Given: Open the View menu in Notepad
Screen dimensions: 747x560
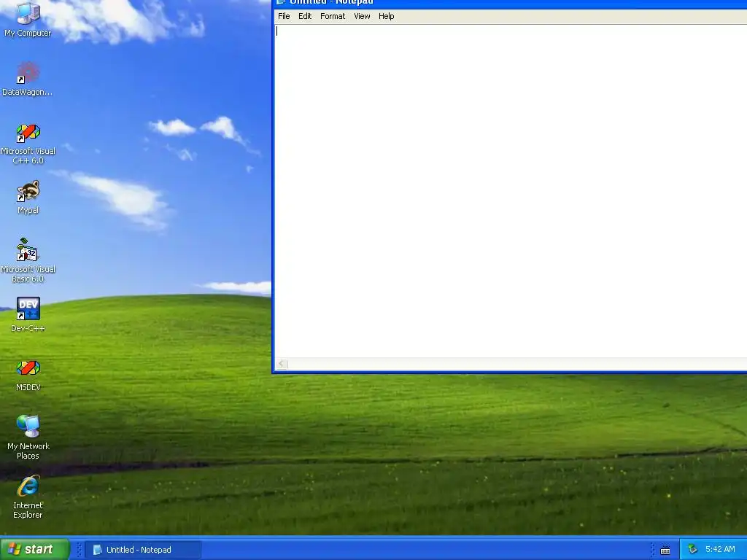Looking at the screenshot, I should (362, 16).
